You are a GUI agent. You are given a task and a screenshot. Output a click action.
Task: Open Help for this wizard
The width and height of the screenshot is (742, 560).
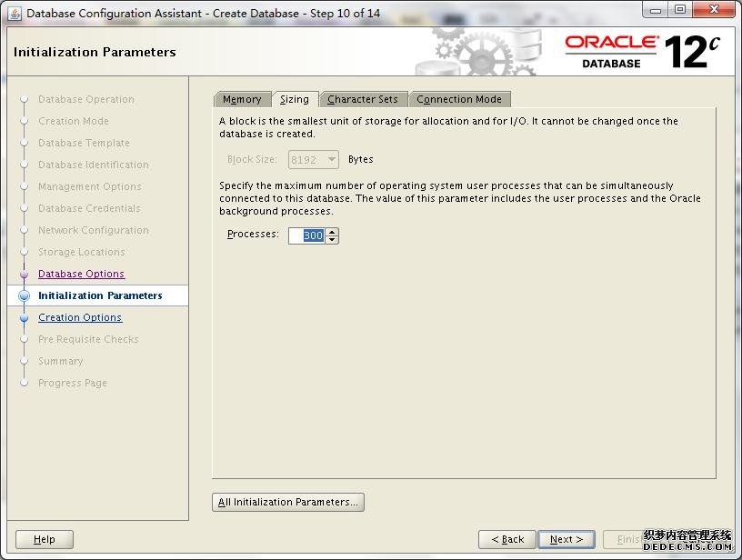click(x=45, y=539)
